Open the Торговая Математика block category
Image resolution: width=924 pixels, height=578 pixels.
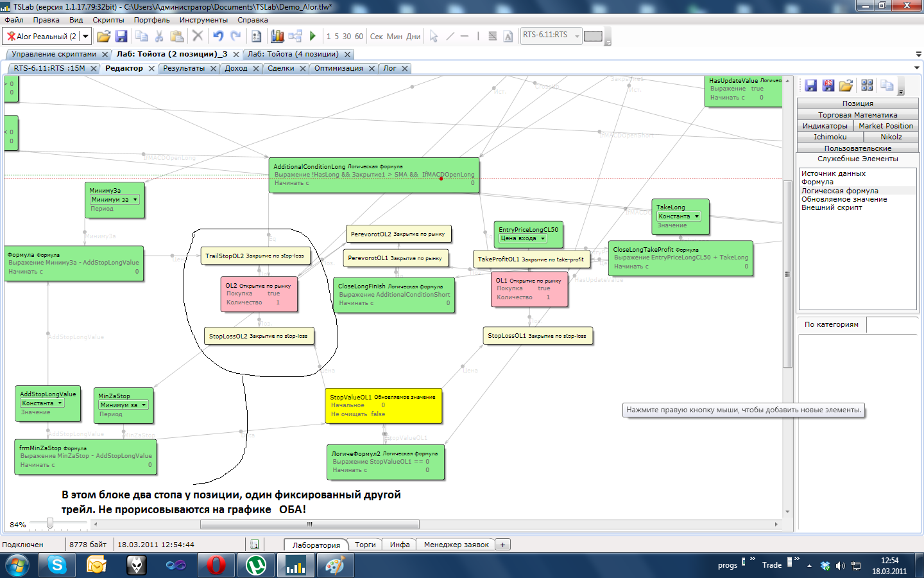pos(858,115)
